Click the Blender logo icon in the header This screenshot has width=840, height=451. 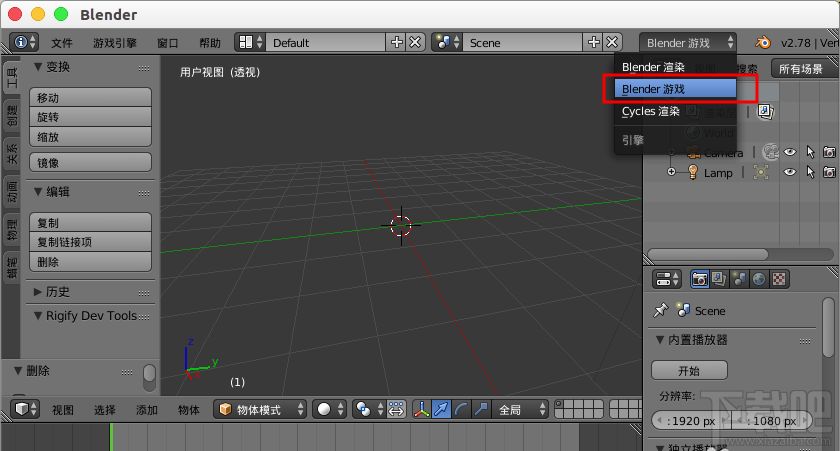click(762, 42)
